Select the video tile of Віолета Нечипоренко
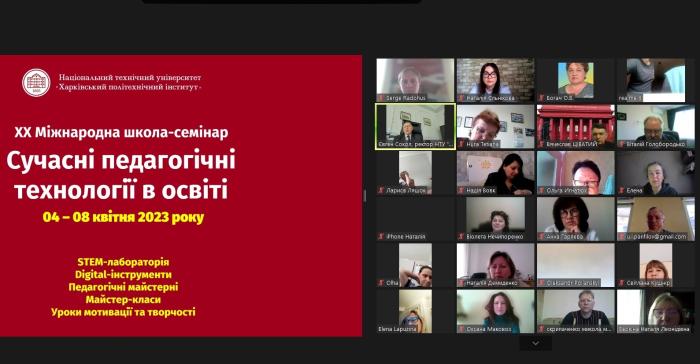The width and height of the screenshot is (700, 364). [496, 219]
